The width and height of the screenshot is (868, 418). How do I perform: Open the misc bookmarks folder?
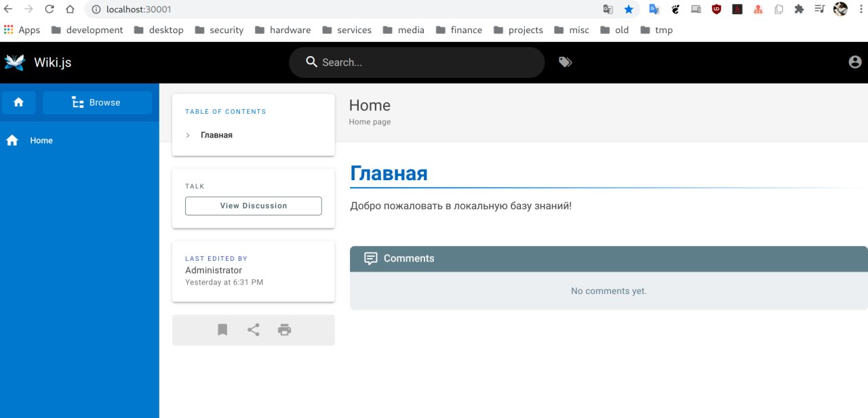click(x=572, y=30)
